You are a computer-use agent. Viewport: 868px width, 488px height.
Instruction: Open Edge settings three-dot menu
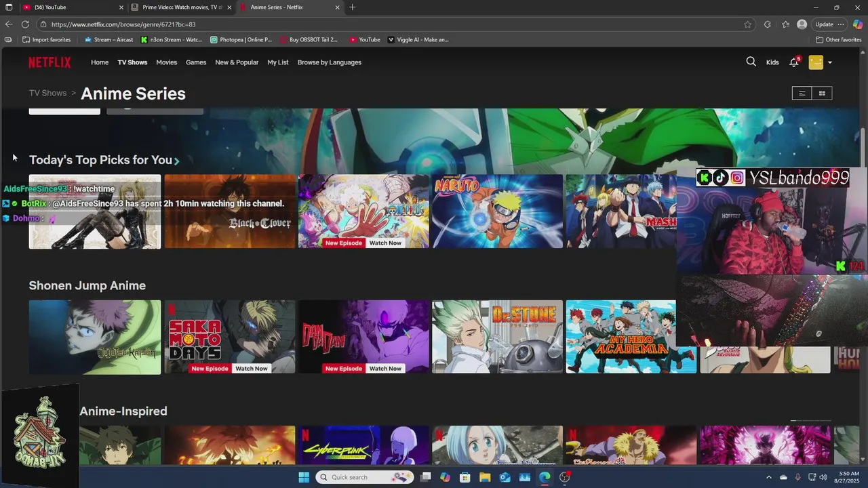click(841, 24)
